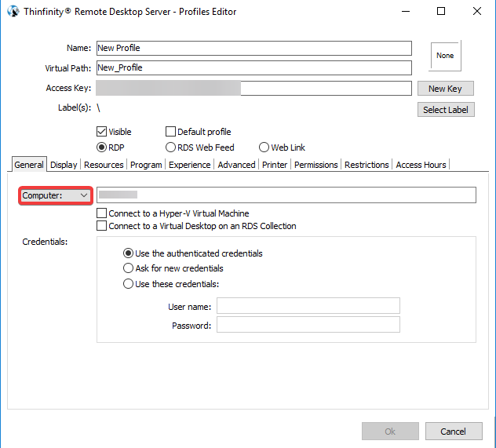Minimize the Profiles Editor window

click(x=406, y=12)
